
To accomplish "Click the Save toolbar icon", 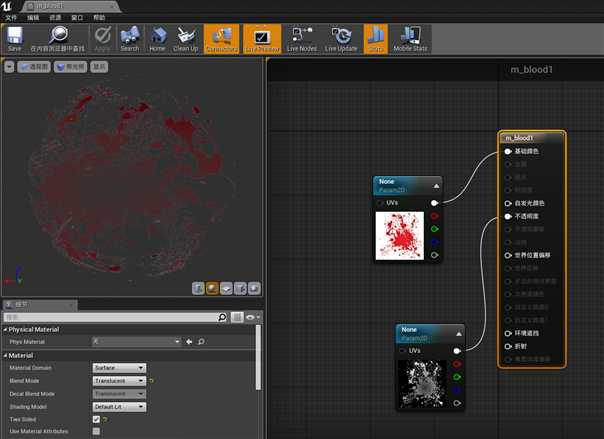I will pyautogui.click(x=15, y=39).
